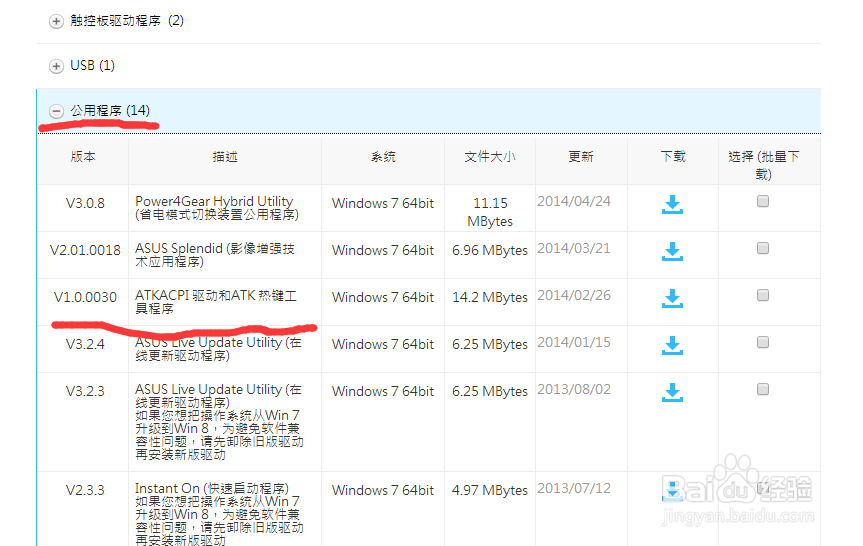The width and height of the screenshot is (863, 546).
Task: Expand the USB (1) section
Action: (56, 67)
